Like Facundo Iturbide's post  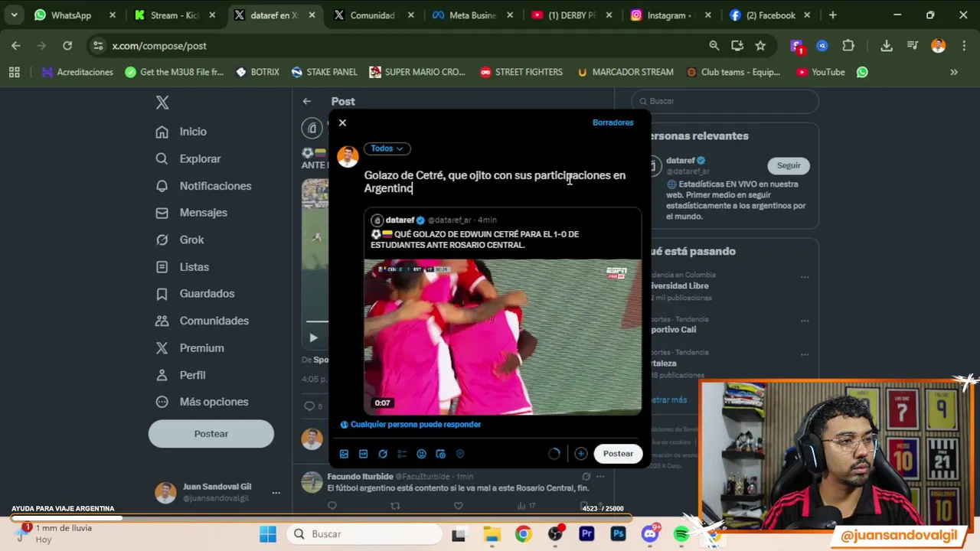pyautogui.click(x=458, y=505)
